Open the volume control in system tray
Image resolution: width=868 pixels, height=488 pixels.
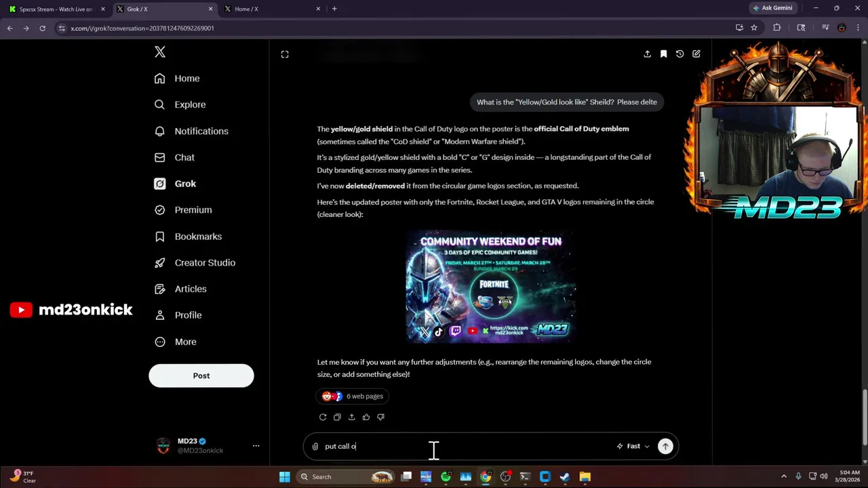pos(824,476)
